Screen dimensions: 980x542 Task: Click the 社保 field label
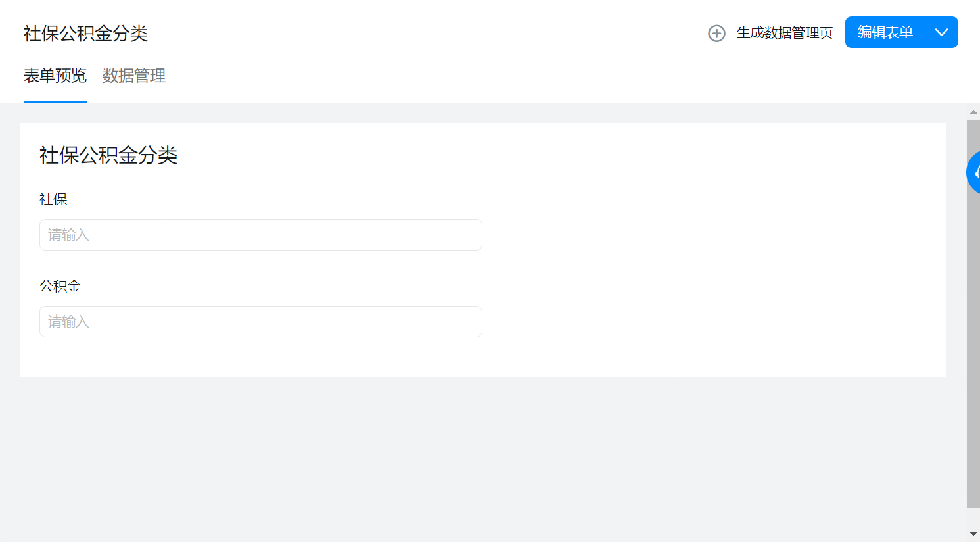(53, 199)
